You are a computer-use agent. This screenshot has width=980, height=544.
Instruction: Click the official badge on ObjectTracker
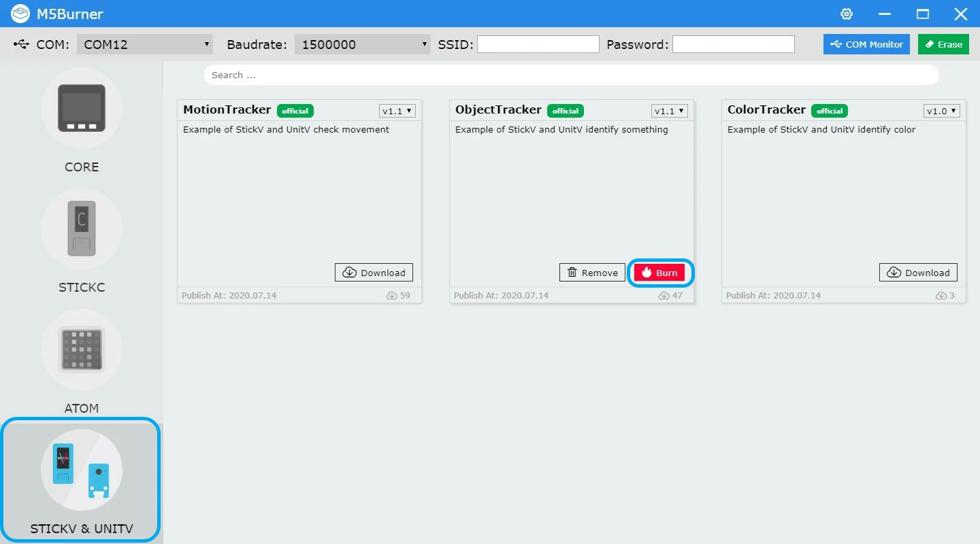566,111
